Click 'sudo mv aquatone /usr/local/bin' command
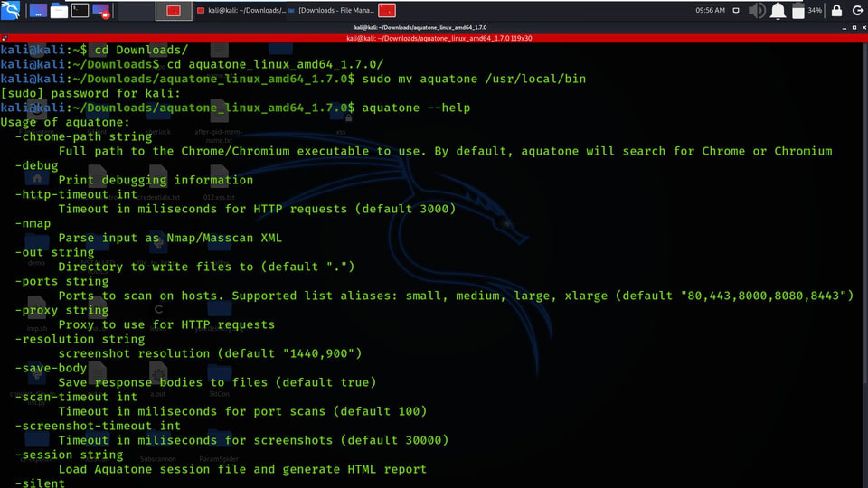 point(474,79)
